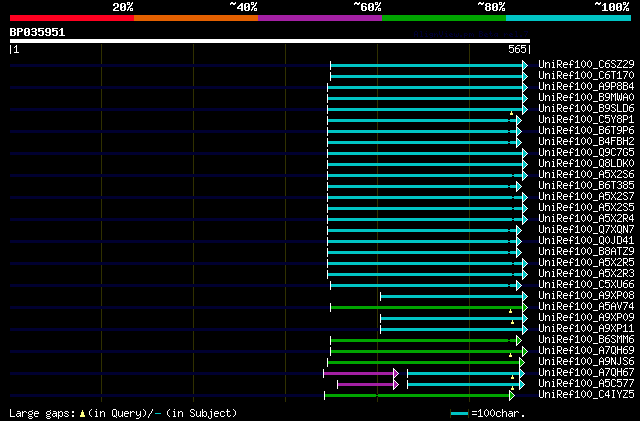Select the UniRef100_A5X2S5 label

[586, 208]
